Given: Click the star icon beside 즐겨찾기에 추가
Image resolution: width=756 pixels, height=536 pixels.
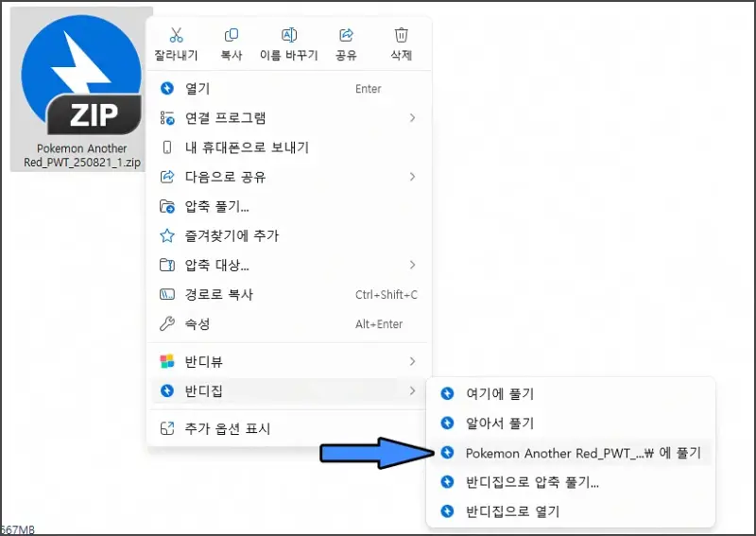Looking at the screenshot, I should click(167, 236).
